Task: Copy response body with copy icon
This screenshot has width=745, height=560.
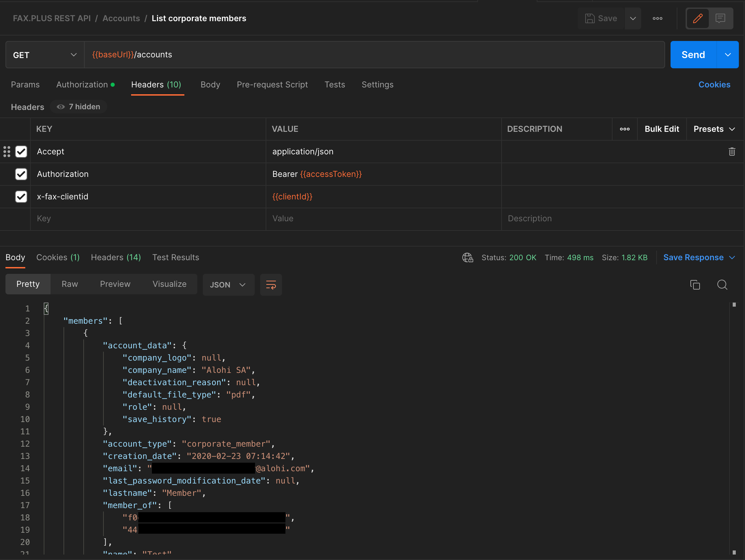Action: [695, 285]
